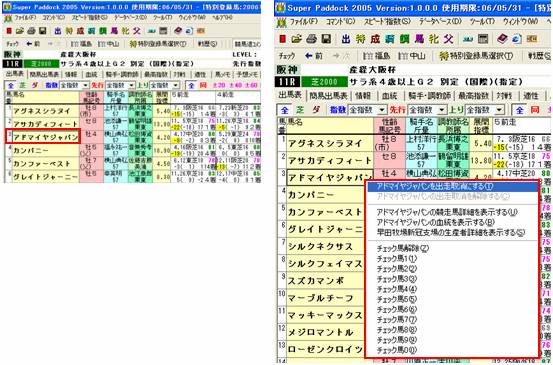Select horse row マーブルチーフ in the list
Screen dimensions: 553x365
(x=325, y=298)
